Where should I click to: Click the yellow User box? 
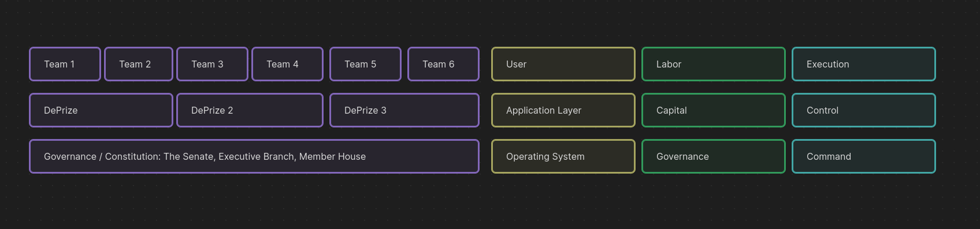tap(563, 64)
